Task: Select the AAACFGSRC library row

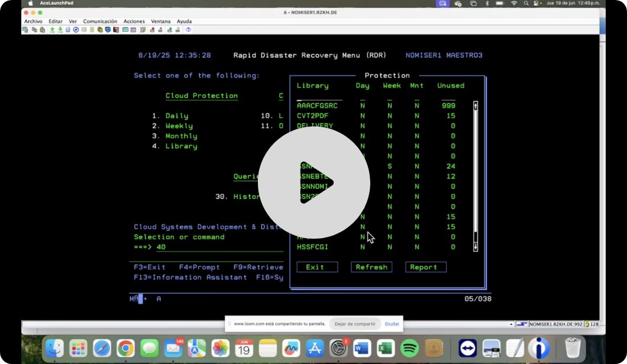Action: [x=317, y=106]
